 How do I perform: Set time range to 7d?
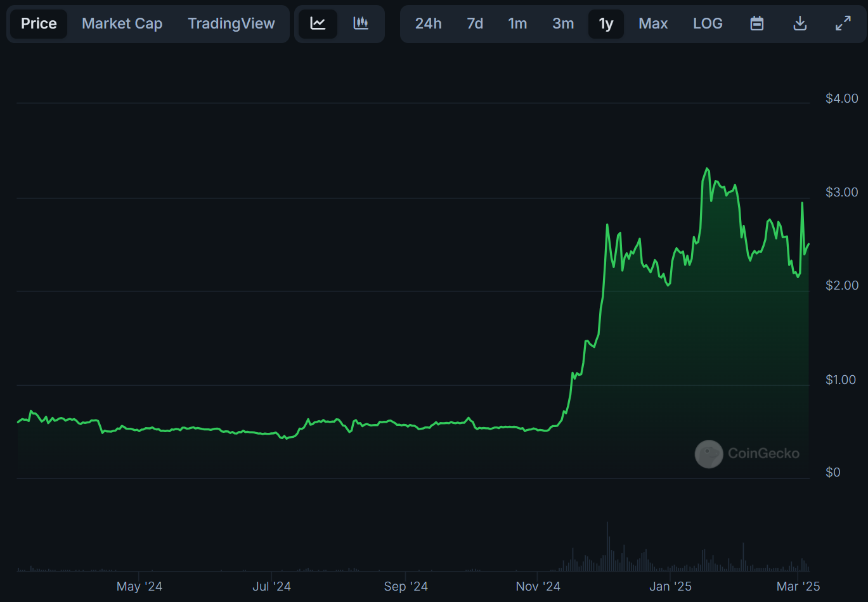[x=475, y=24]
